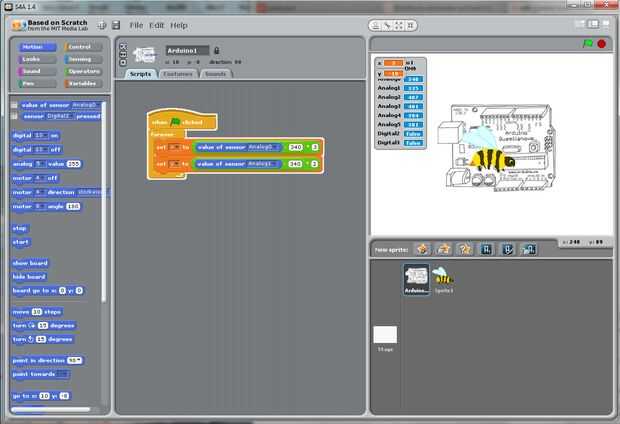Image resolution: width=620 pixels, height=424 pixels.
Task: Open pin dropdown in 'digital off' block
Action: [x=41, y=150]
